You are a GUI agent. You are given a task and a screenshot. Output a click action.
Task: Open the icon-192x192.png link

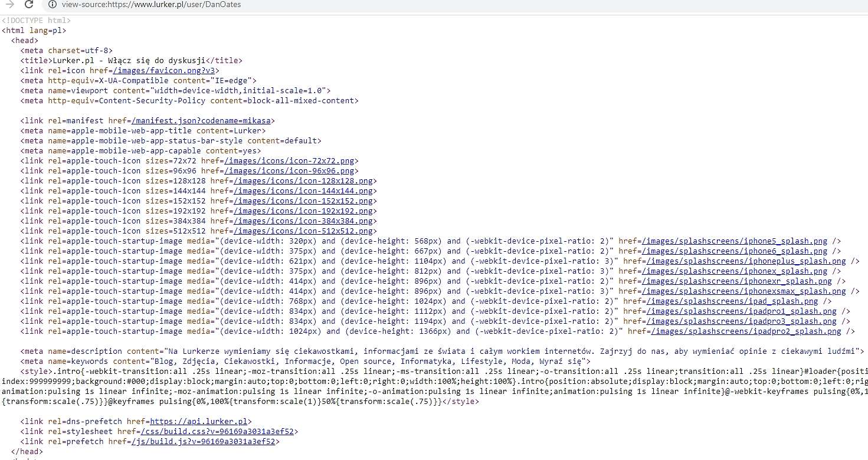[303, 211]
